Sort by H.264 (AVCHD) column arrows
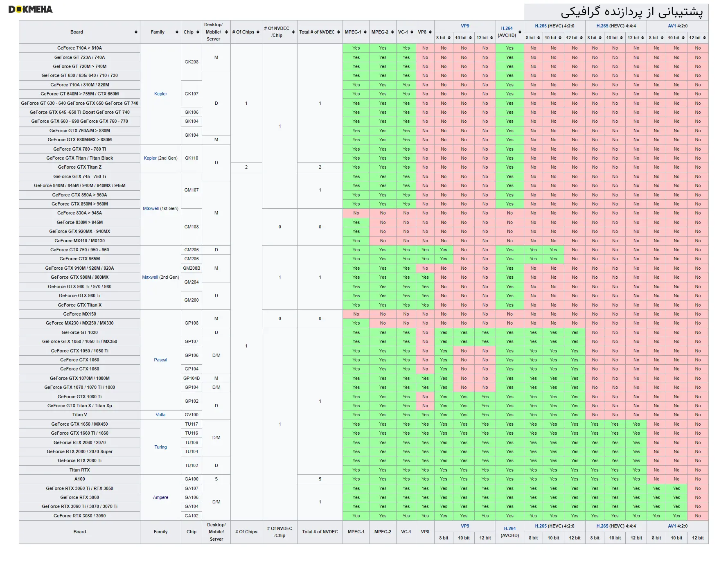The height and width of the screenshot is (564, 728). (520, 32)
